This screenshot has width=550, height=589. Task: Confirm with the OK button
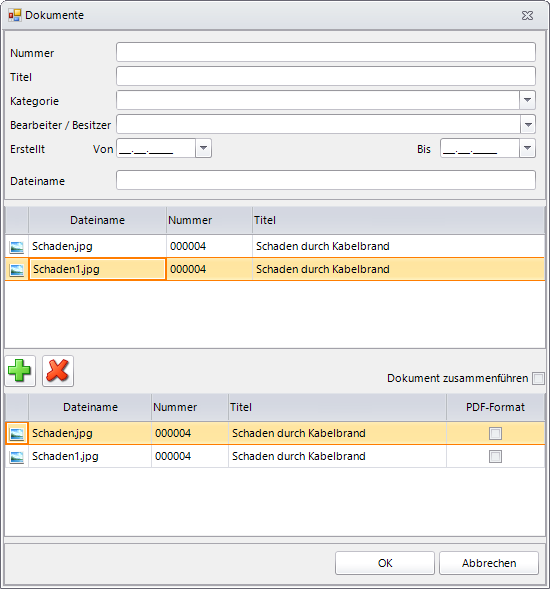click(385, 563)
